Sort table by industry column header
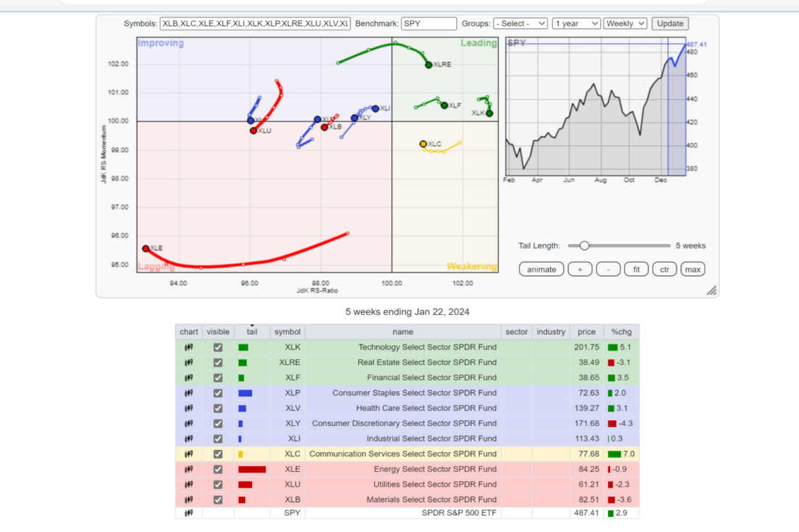Image resolution: width=799 pixels, height=532 pixels. point(551,332)
